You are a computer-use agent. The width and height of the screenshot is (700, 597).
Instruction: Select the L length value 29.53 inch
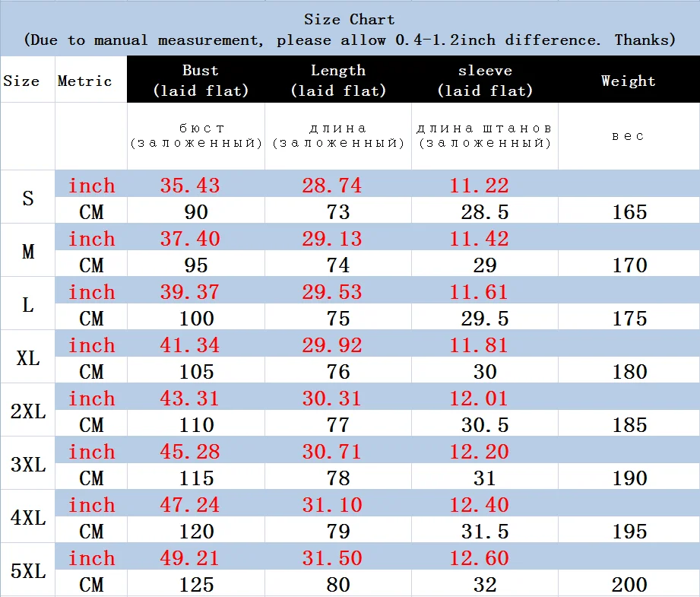[331, 291]
